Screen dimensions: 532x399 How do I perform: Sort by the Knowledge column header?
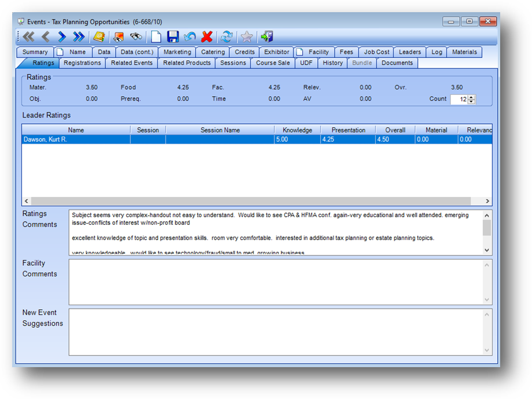click(x=297, y=130)
